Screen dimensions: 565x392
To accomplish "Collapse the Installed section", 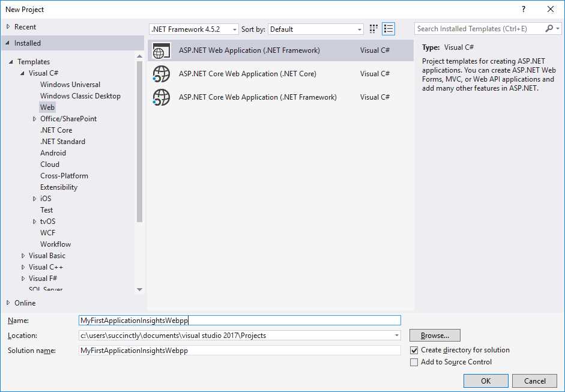I will point(8,43).
